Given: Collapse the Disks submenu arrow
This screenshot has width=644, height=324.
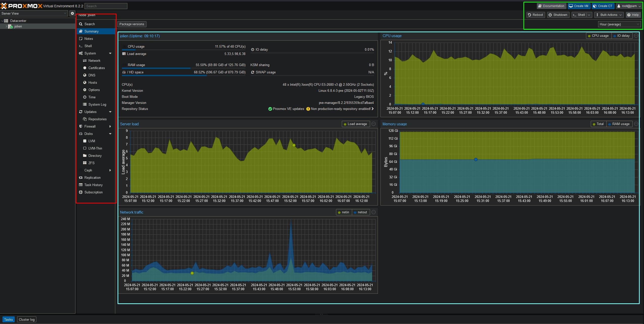Looking at the screenshot, I should click(x=110, y=134).
